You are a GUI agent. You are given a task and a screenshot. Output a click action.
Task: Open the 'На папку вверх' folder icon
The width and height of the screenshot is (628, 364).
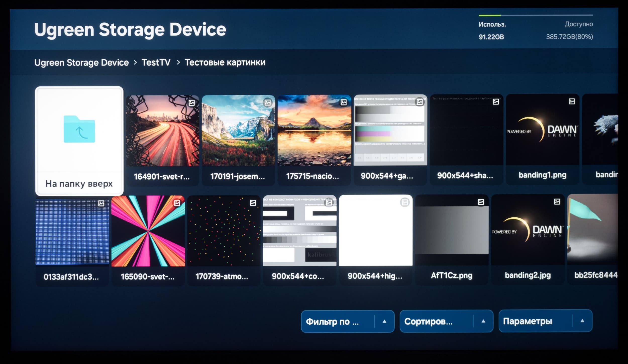click(79, 129)
